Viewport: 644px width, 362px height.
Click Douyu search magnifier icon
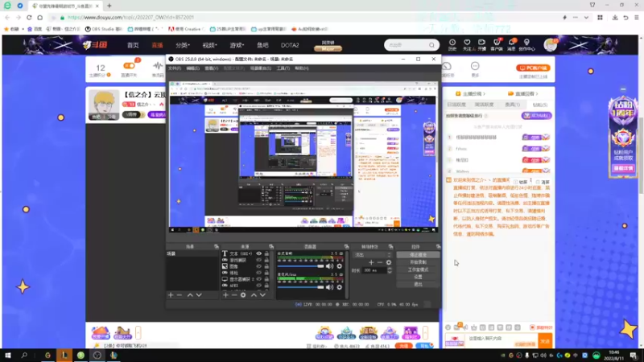pyautogui.click(x=431, y=45)
